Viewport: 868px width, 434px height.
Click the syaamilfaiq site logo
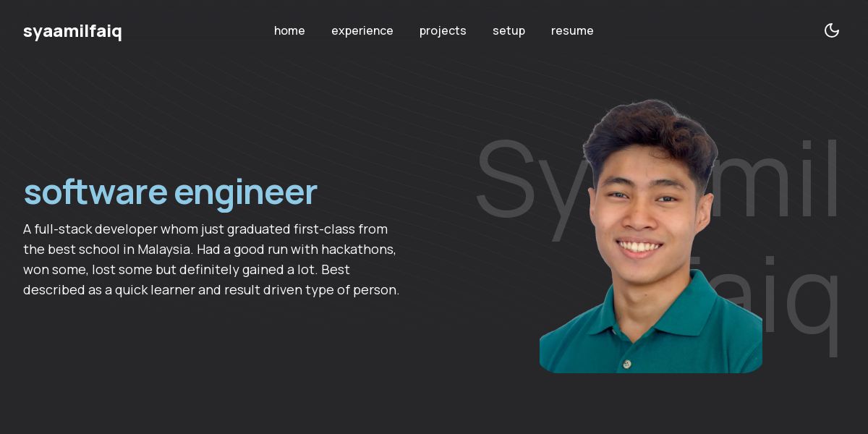[x=72, y=31]
